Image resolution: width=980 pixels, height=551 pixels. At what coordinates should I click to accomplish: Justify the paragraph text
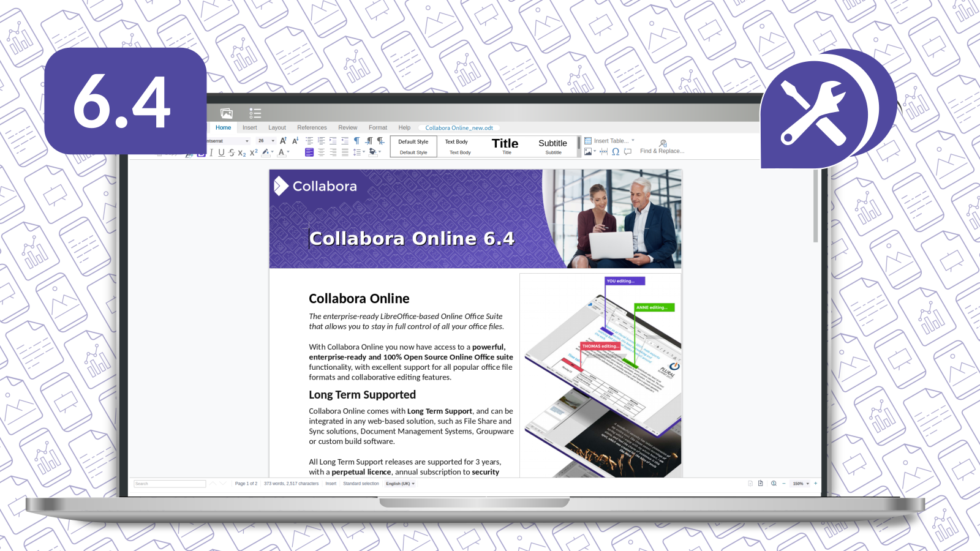345,152
